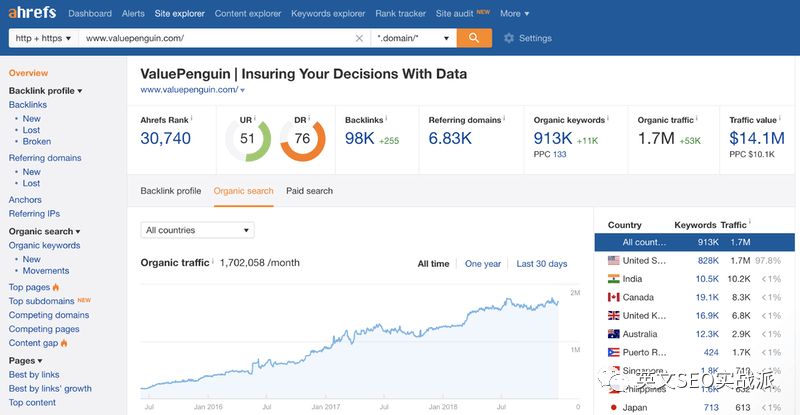Viewport: 800px width, 415px height.
Task: Click the ahrefs logo
Action: [32, 12]
